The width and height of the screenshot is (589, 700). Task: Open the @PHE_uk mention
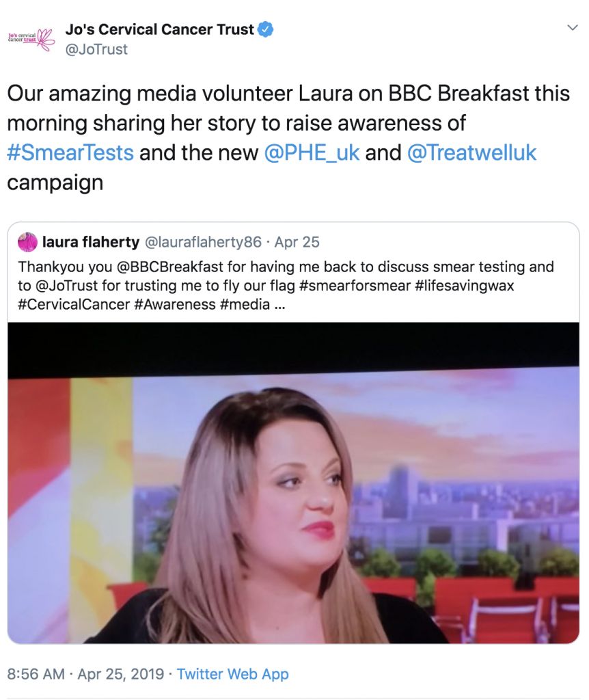tap(312, 152)
